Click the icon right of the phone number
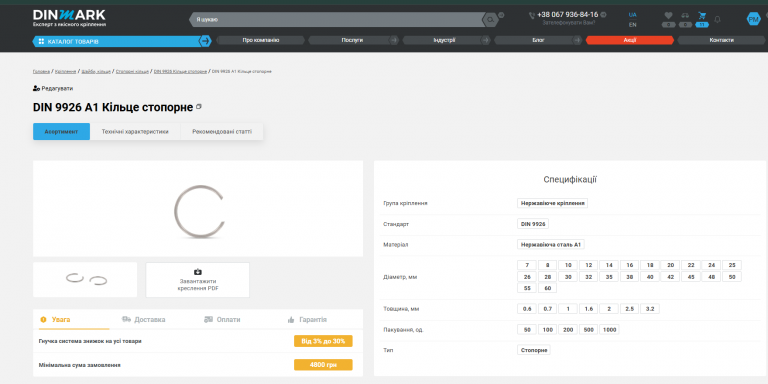Image resolution: width=768 pixels, height=384 pixels. [603, 15]
